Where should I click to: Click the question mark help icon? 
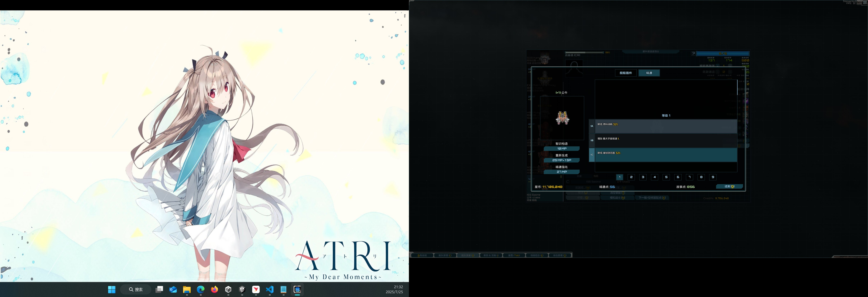[x=693, y=54]
